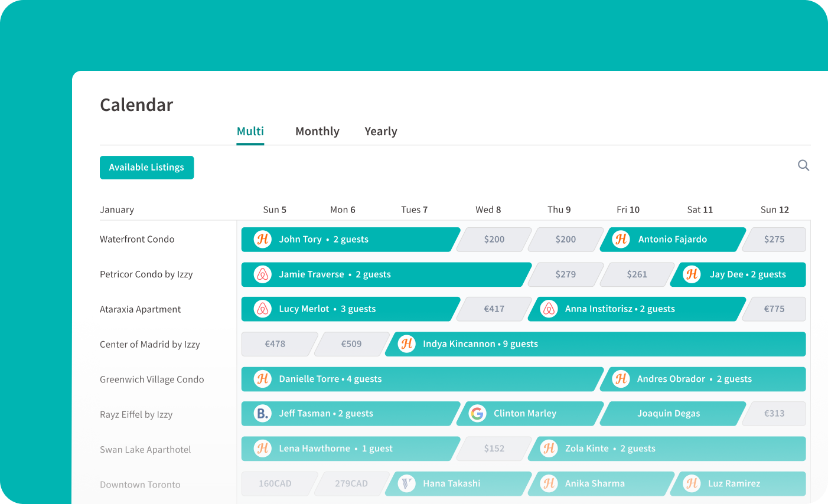Click the search magnifier icon
The width and height of the screenshot is (828, 504).
point(804,165)
